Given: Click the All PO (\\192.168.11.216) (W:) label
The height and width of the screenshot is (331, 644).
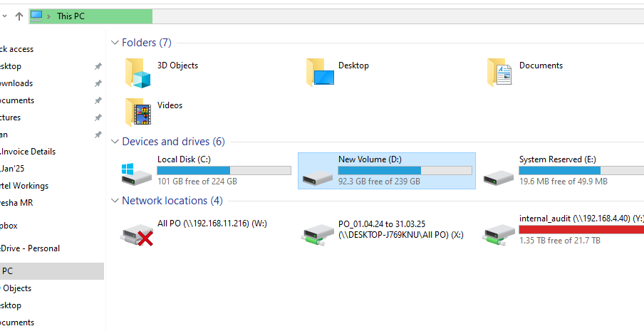Looking at the screenshot, I should pos(212,224).
